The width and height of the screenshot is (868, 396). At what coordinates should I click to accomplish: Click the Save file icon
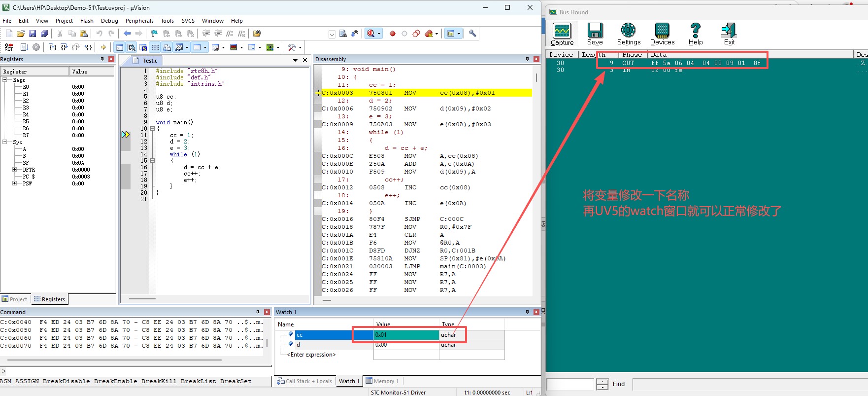coord(33,34)
